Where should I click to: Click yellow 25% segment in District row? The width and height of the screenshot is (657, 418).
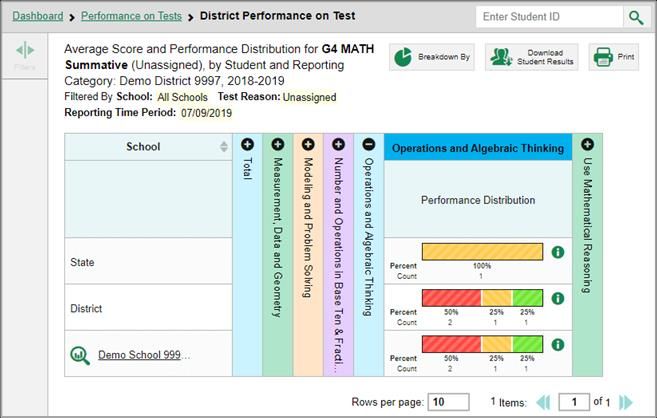point(497,298)
